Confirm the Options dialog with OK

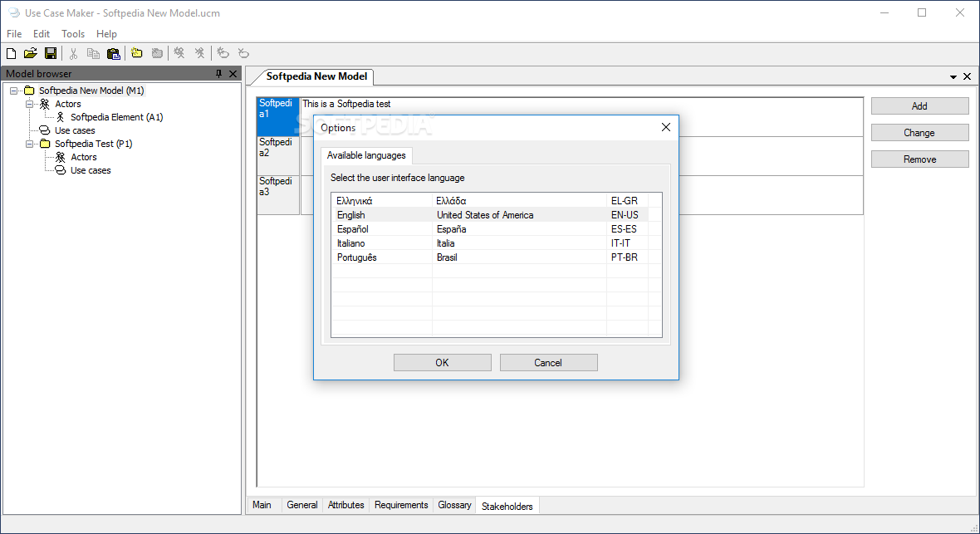click(443, 363)
